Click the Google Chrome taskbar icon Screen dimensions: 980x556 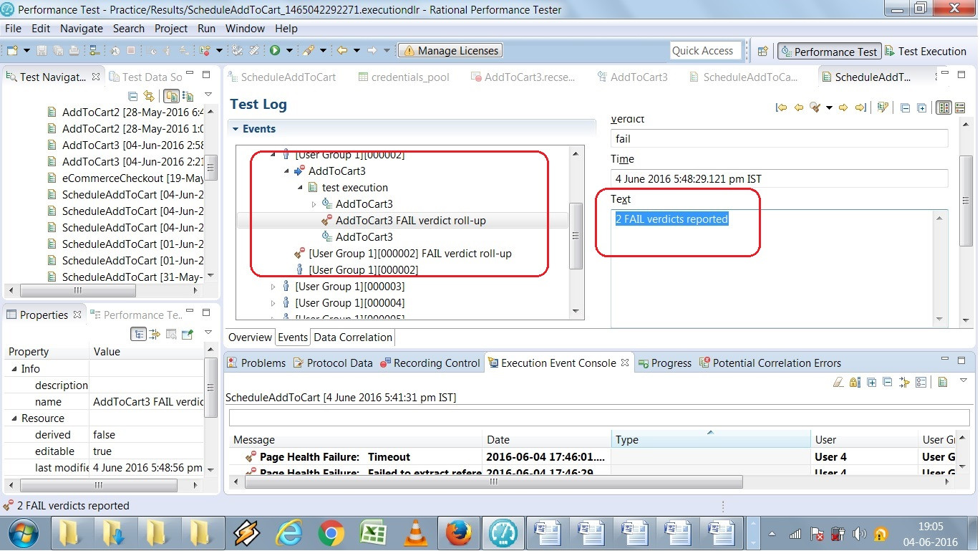[x=331, y=534]
